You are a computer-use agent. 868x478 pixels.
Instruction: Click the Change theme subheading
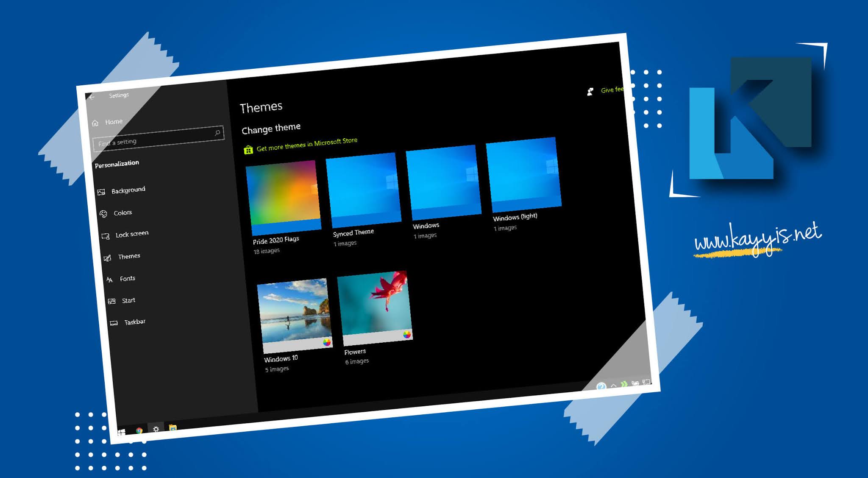[x=271, y=129]
